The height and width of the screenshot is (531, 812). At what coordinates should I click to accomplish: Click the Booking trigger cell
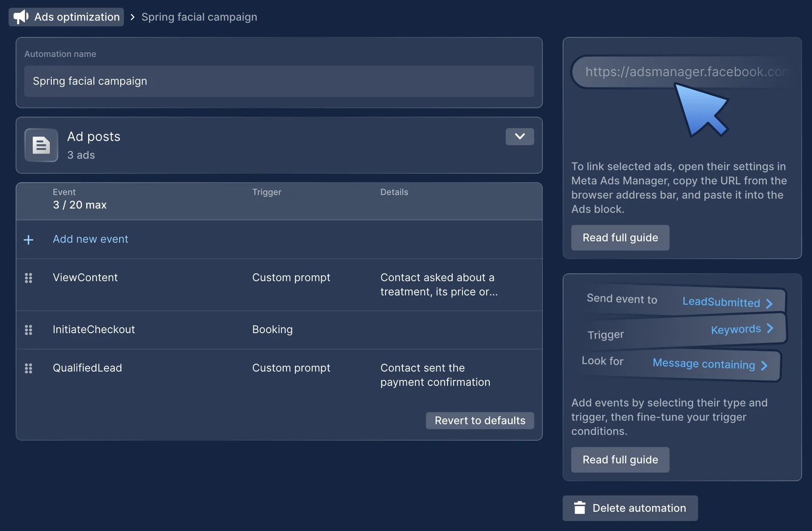coord(273,329)
